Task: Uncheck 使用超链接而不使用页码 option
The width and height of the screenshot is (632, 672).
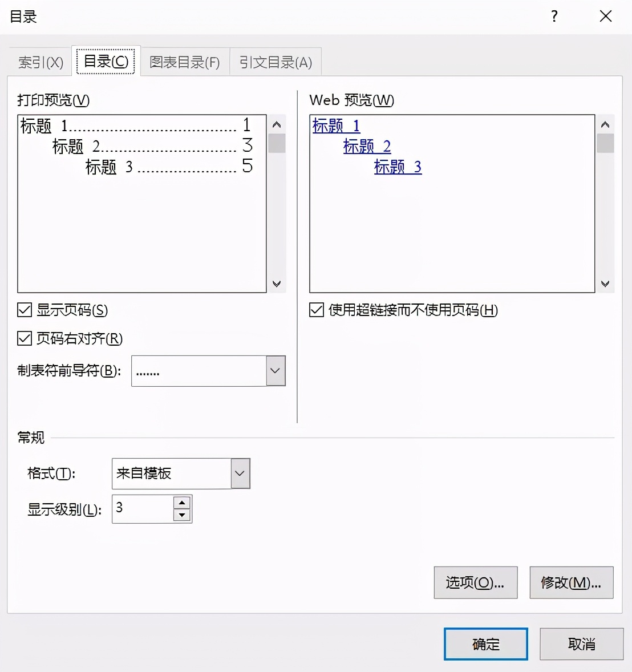Action: (x=317, y=310)
